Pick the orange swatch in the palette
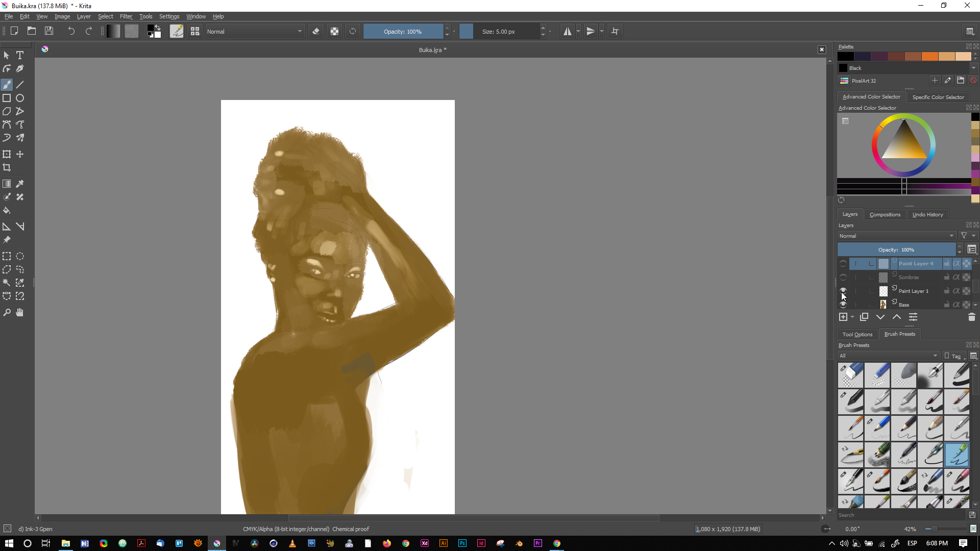 (x=929, y=56)
